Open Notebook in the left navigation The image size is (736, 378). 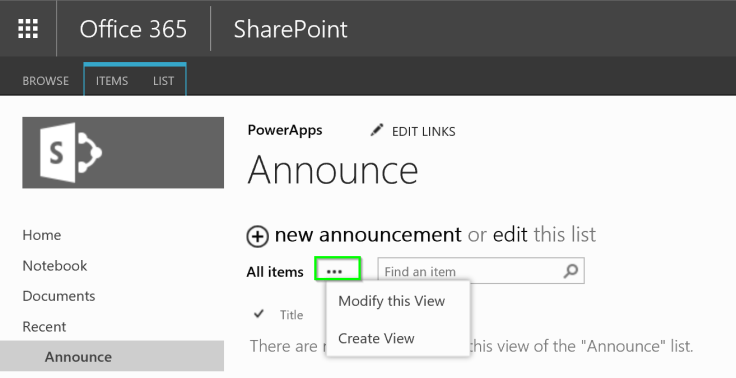(54, 266)
